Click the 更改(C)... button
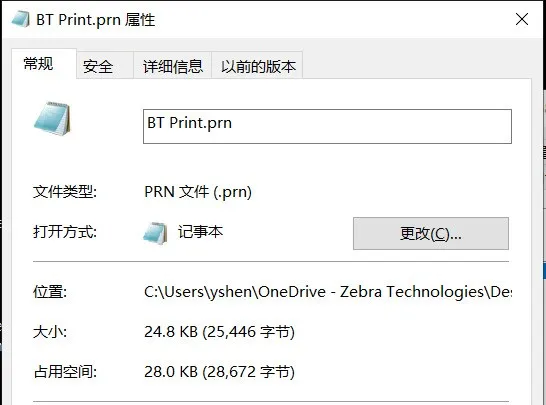Image resolution: width=546 pixels, height=405 pixels. click(x=431, y=233)
